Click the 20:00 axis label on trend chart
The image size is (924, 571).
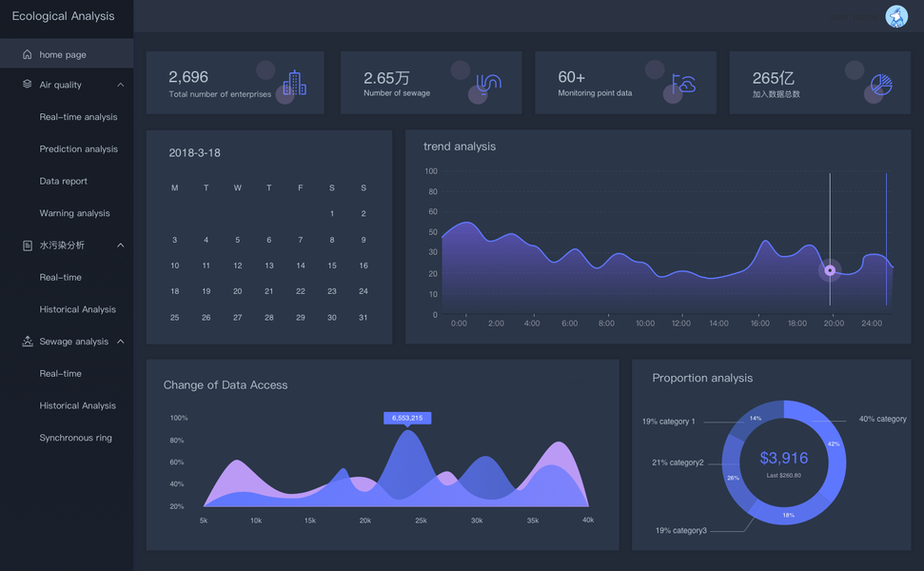click(x=834, y=323)
